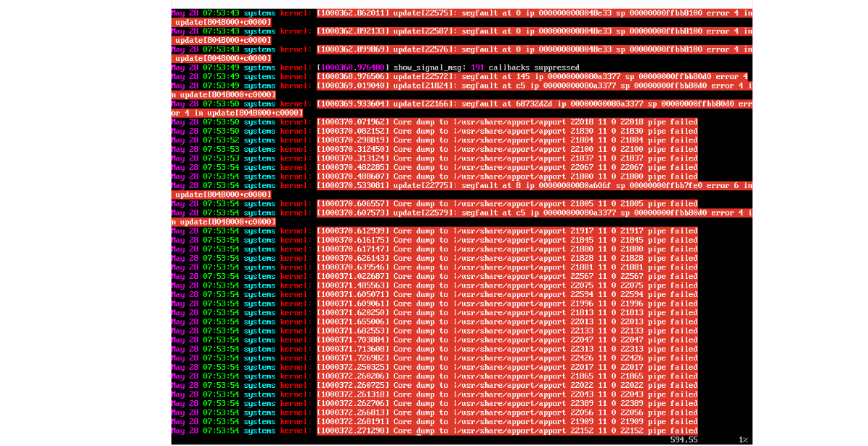Click the kernel timestamp [1000362.862011]
The image size is (868, 446).
(353, 13)
